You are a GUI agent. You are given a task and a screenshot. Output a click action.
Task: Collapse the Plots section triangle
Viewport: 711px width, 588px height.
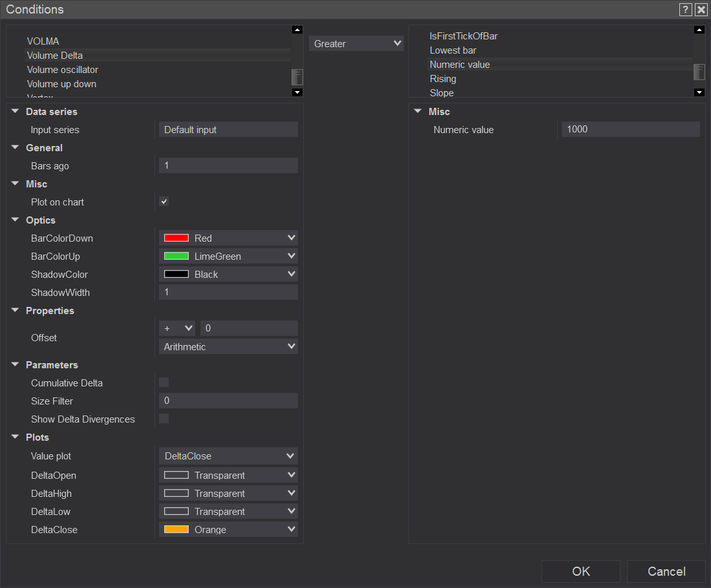16,437
